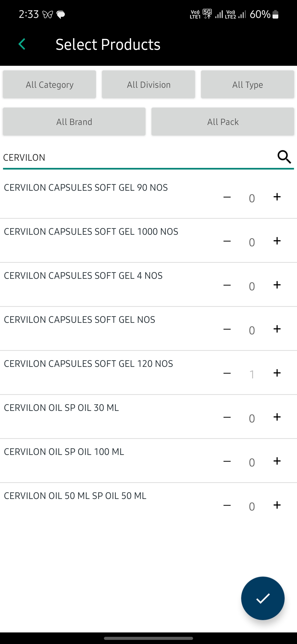
Task: Tap the search magnifier icon
Action: pos(284,157)
